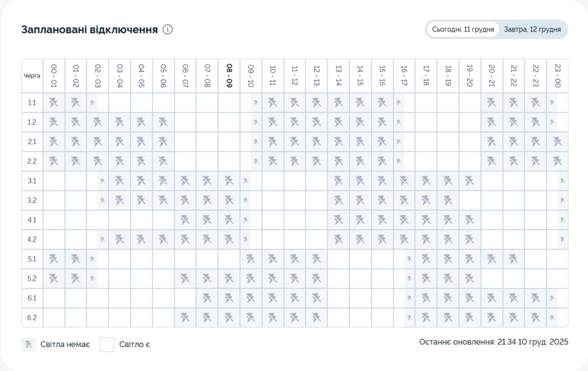Click the outage icon for queue 6.2 at 06-07
The width and height of the screenshot is (588, 371).
185,318
